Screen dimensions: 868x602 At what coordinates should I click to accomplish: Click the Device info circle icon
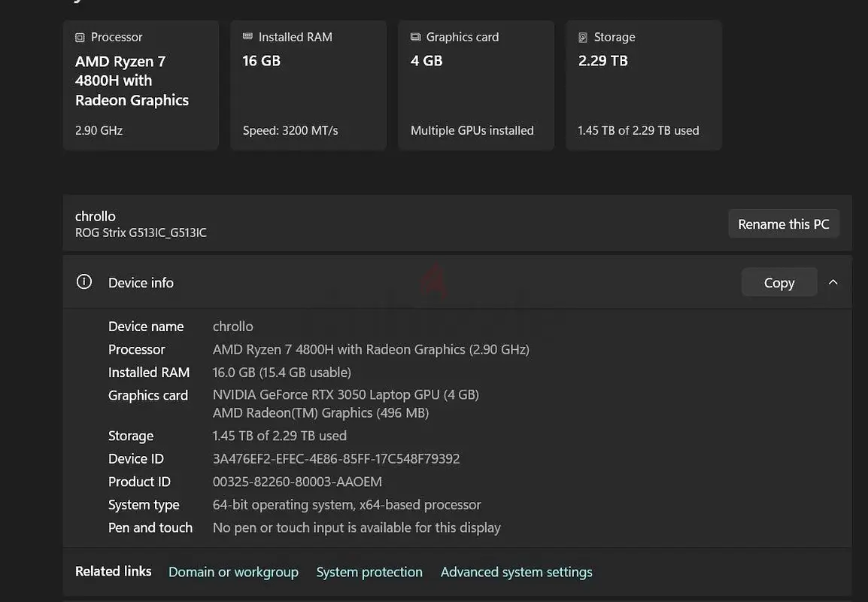click(84, 282)
